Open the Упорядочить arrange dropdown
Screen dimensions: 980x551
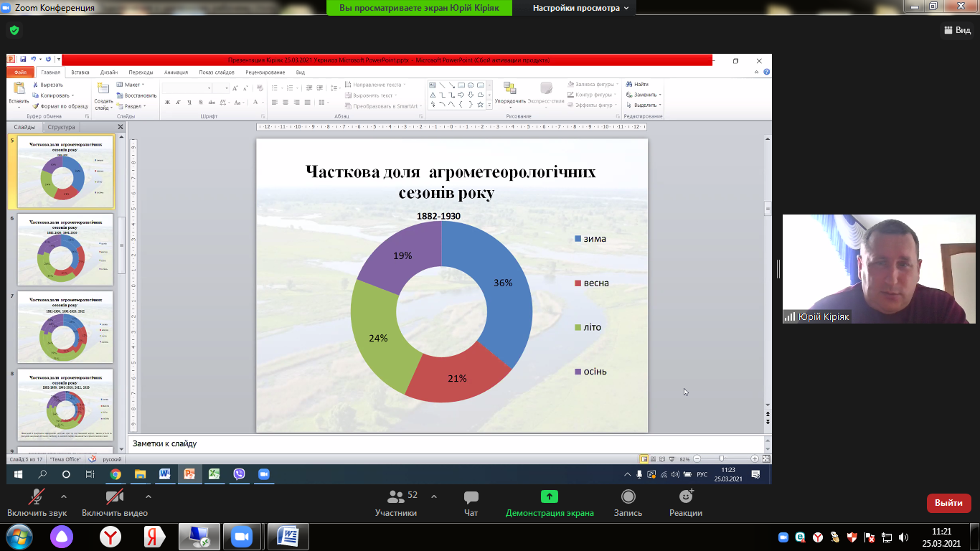(x=510, y=101)
